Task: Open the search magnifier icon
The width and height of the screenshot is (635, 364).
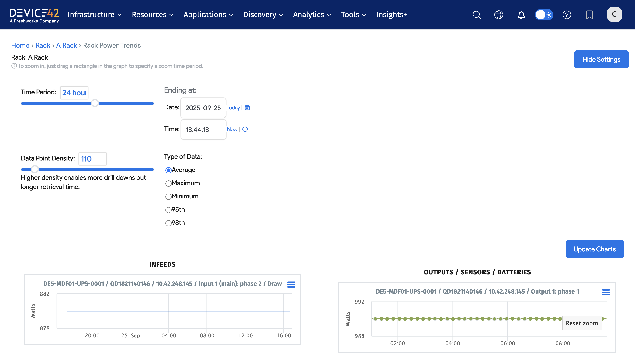Action: click(477, 15)
